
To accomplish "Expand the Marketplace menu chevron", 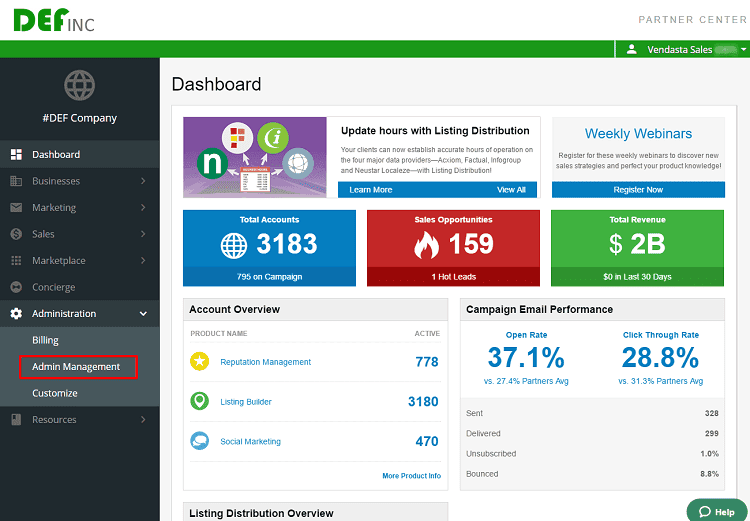I will pos(143,260).
